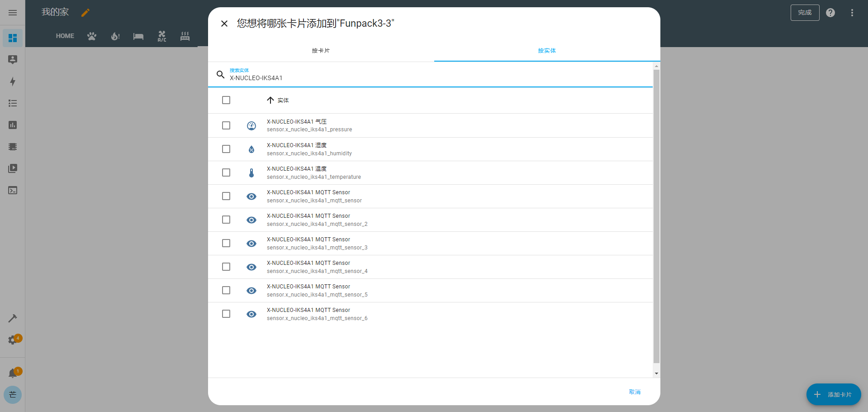Open the chip-shaped sidebar icon
Screen dimensions: 868x412
click(13, 147)
